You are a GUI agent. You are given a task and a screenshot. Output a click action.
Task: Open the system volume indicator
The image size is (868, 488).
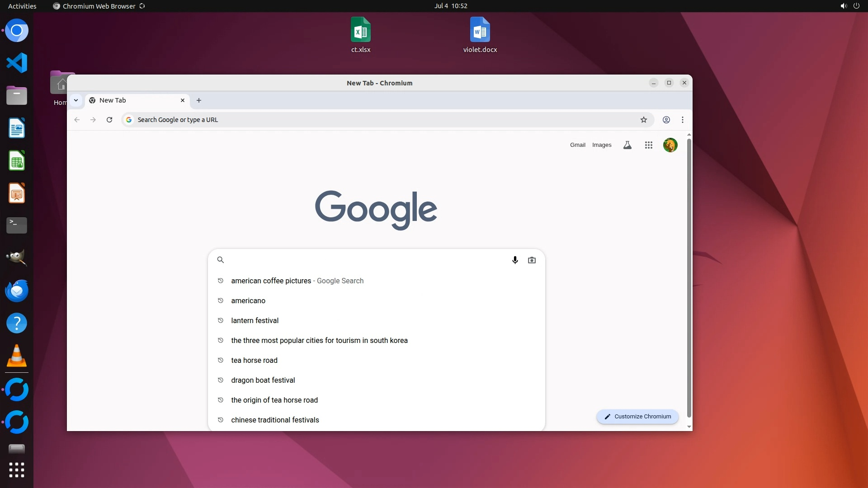pyautogui.click(x=844, y=6)
